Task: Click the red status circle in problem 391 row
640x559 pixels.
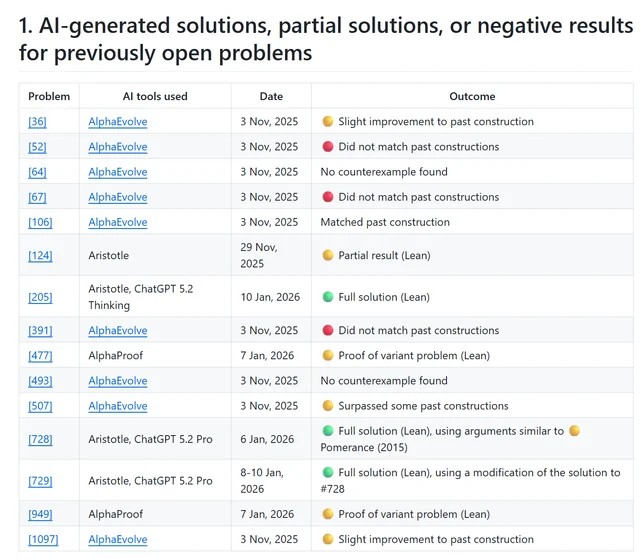Action: 327,331
